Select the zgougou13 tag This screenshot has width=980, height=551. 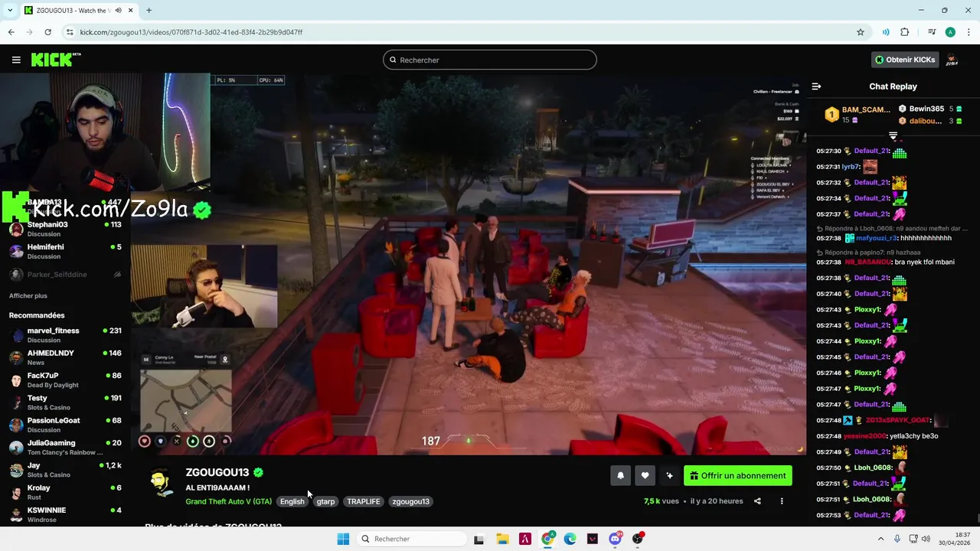pyautogui.click(x=410, y=501)
